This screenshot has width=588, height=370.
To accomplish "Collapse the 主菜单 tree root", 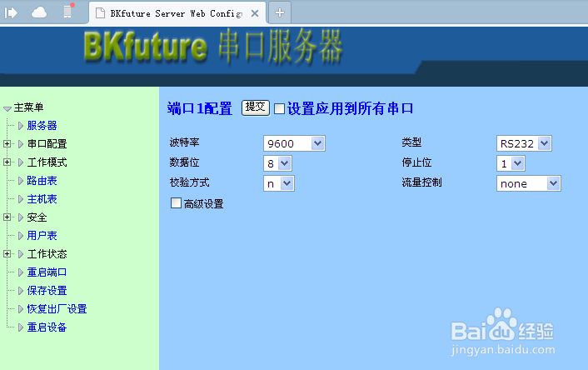I will (x=7, y=109).
